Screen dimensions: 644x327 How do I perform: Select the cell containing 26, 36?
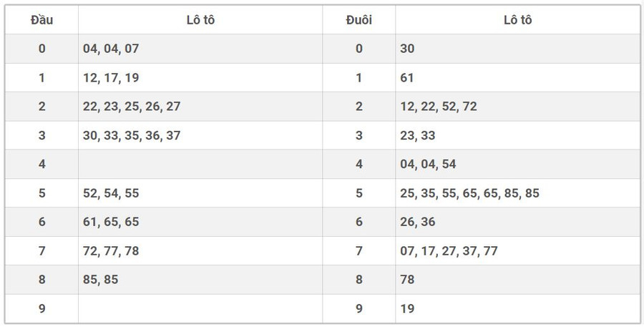point(417,222)
